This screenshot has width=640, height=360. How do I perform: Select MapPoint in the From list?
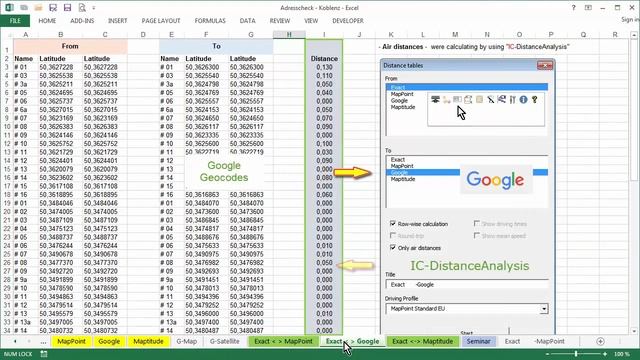[x=402, y=94]
